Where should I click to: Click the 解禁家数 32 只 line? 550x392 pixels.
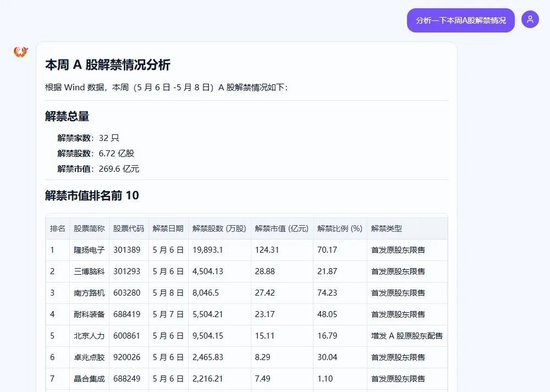88,138
